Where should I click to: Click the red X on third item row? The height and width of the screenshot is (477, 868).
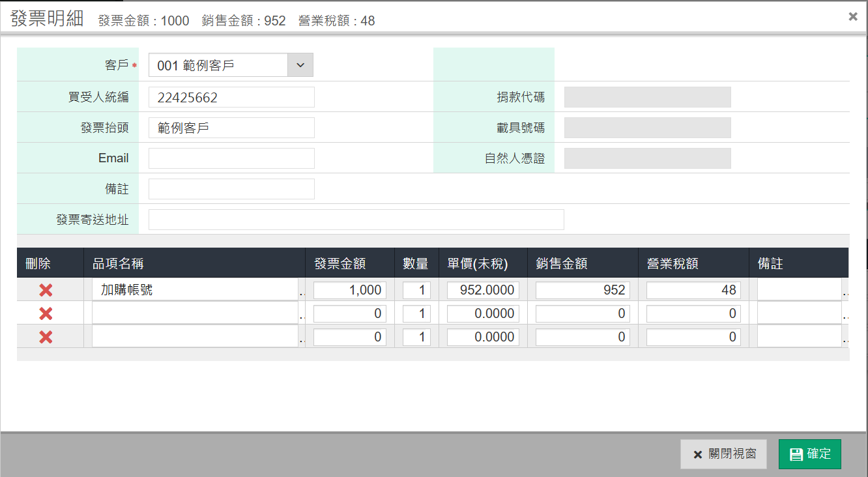pyautogui.click(x=46, y=338)
